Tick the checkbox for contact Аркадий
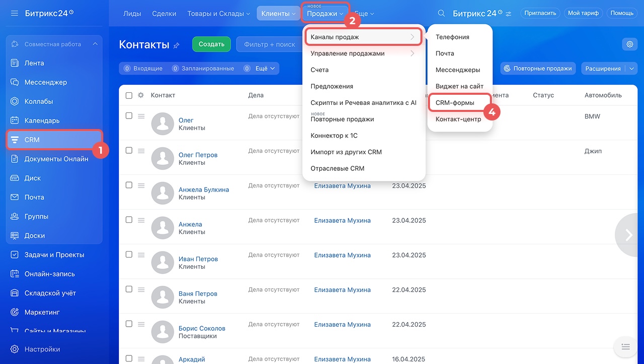Image resolution: width=644 pixels, height=364 pixels. [129, 358]
